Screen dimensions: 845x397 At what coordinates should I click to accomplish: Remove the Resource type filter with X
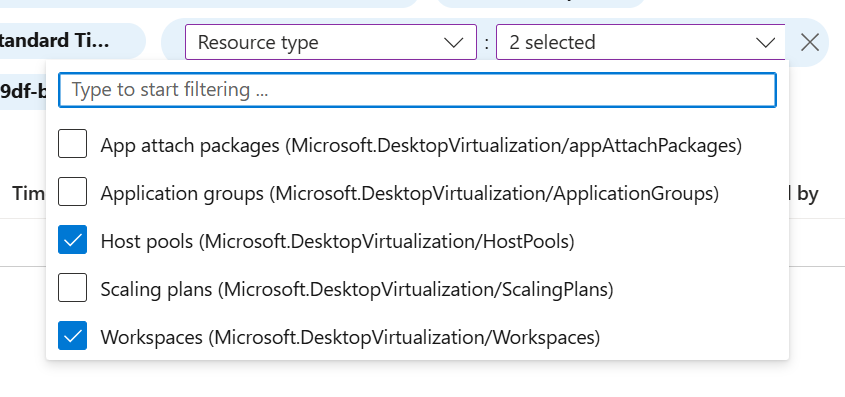click(809, 42)
